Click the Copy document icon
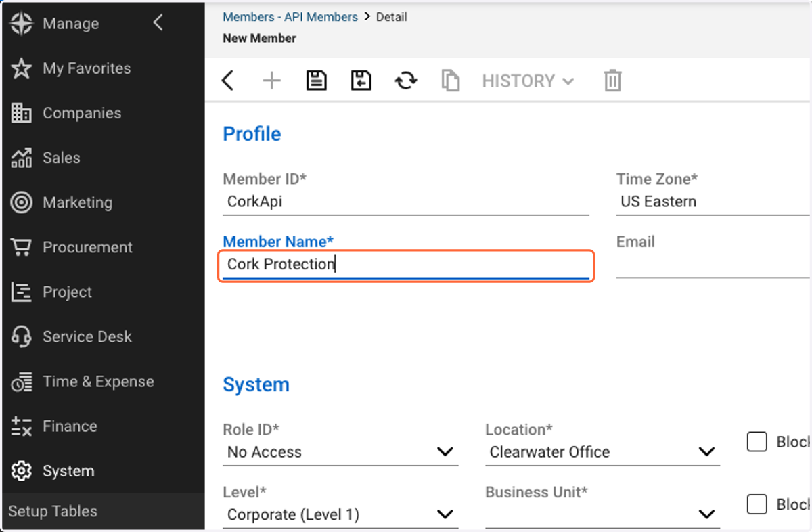 click(x=451, y=81)
